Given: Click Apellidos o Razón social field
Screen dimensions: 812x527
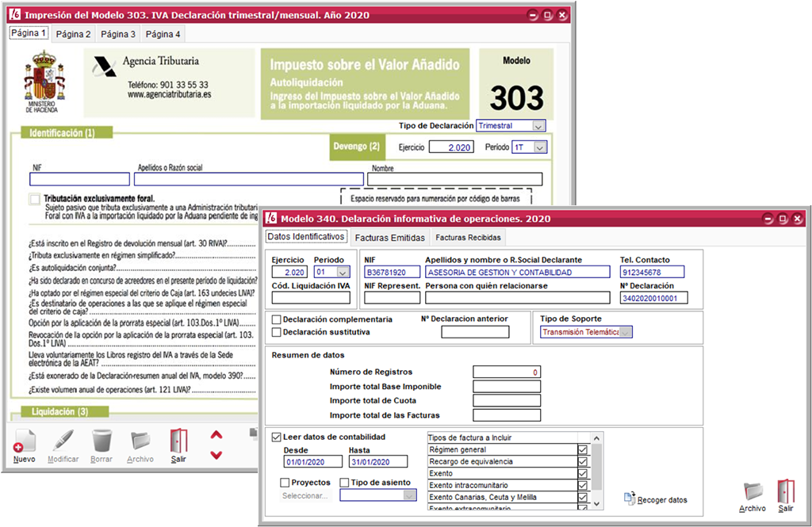Looking at the screenshot, I should (x=249, y=179).
